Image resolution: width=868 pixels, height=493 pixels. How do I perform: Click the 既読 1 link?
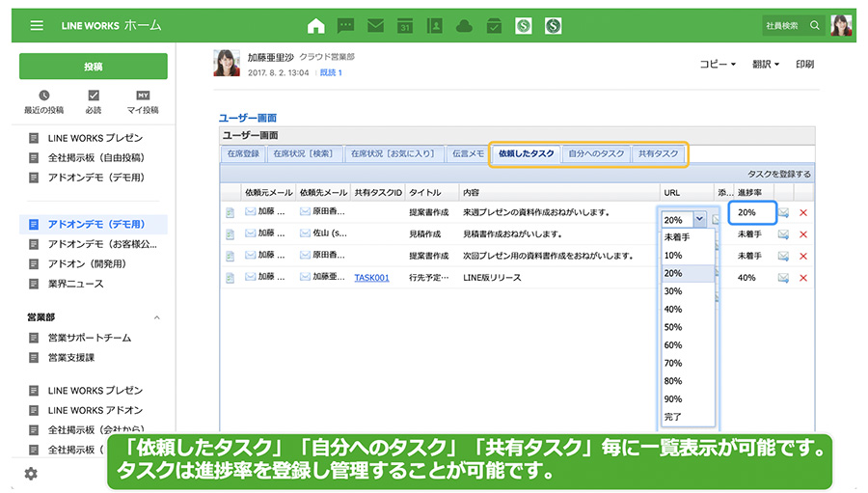[x=331, y=72]
